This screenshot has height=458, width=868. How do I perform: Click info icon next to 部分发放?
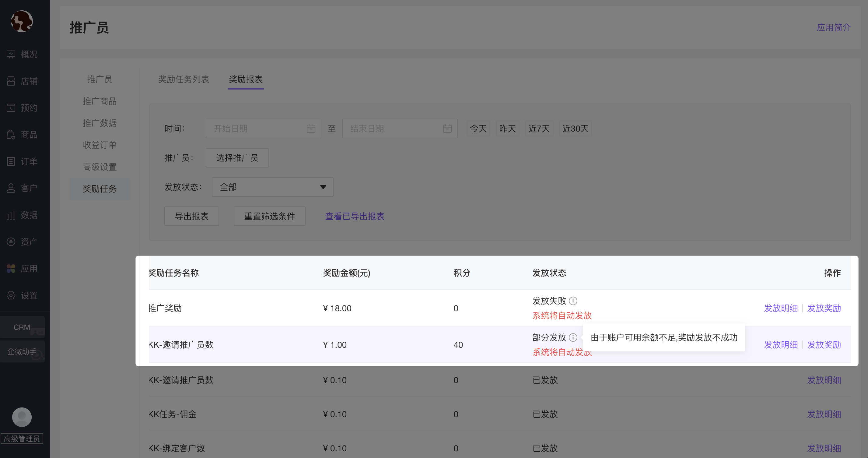(573, 337)
